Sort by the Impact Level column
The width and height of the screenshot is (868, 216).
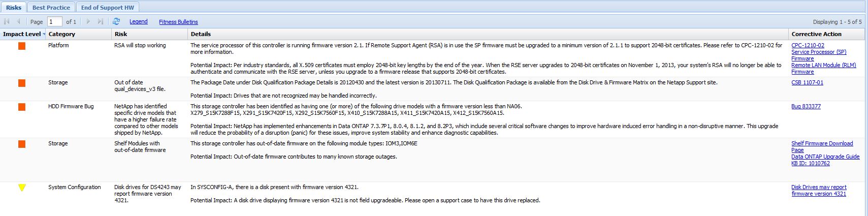pyautogui.click(x=22, y=34)
